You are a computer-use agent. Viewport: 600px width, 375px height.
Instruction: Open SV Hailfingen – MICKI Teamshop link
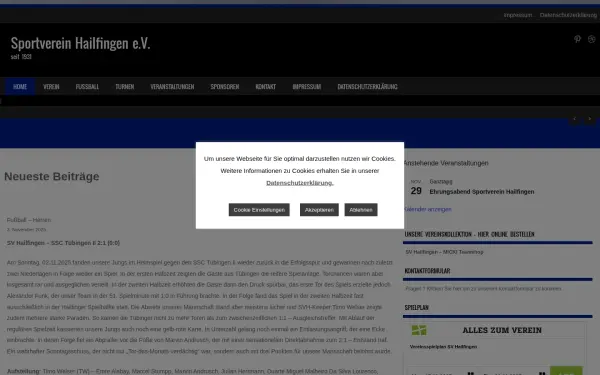pos(444,252)
